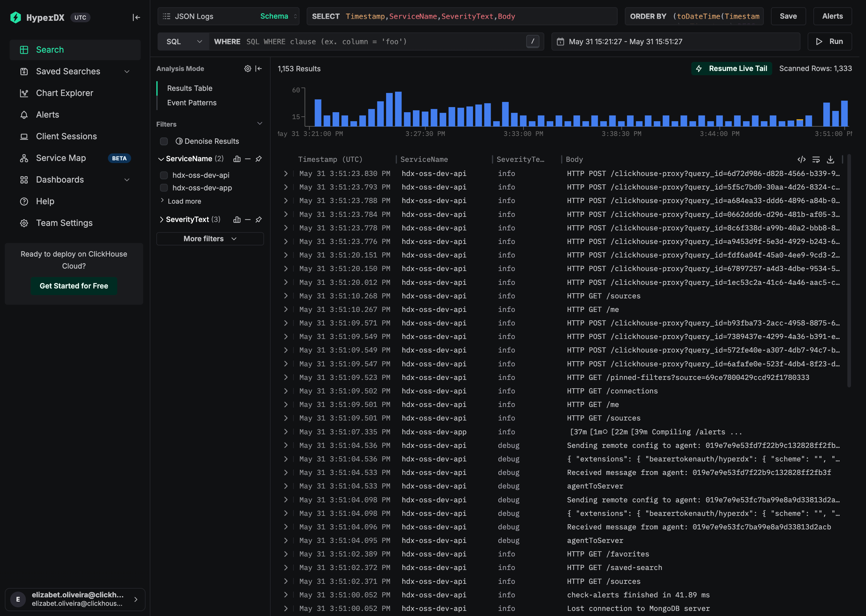This screenshot has height=616, width=866.
Task: Click the calendar icon in time range
Action: click(x=560, y=42)
